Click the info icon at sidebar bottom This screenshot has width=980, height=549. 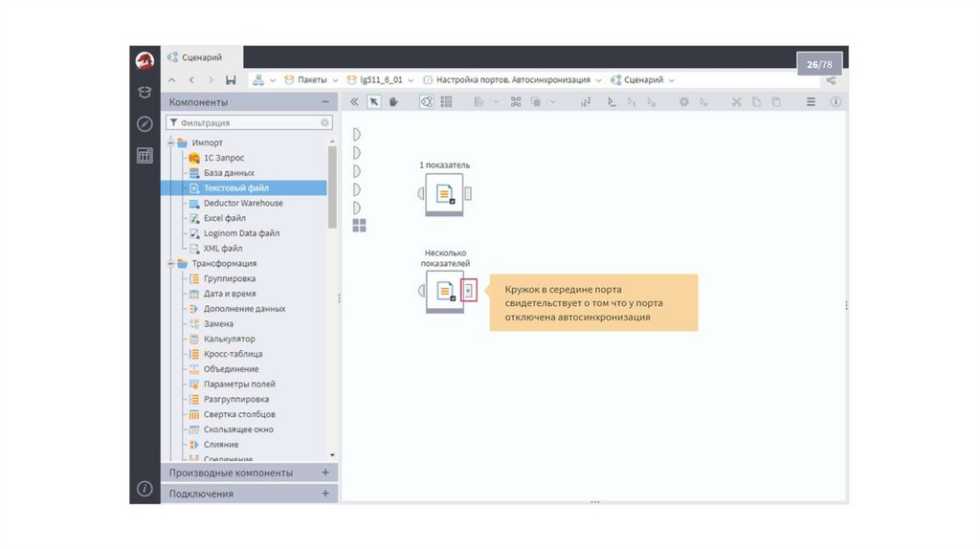(145, 489)
